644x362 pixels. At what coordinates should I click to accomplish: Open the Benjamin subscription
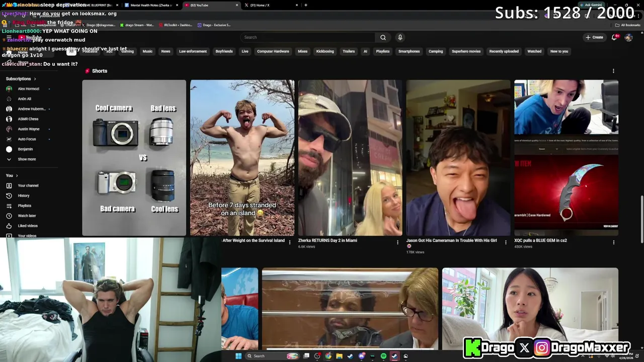(x=25, y=149)
